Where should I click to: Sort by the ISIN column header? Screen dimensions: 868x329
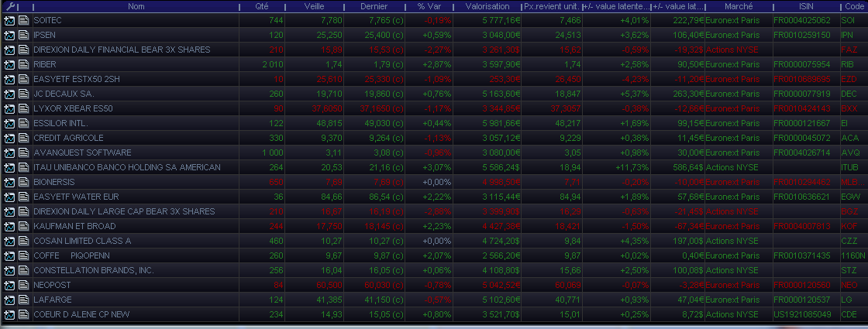[806, 7]
